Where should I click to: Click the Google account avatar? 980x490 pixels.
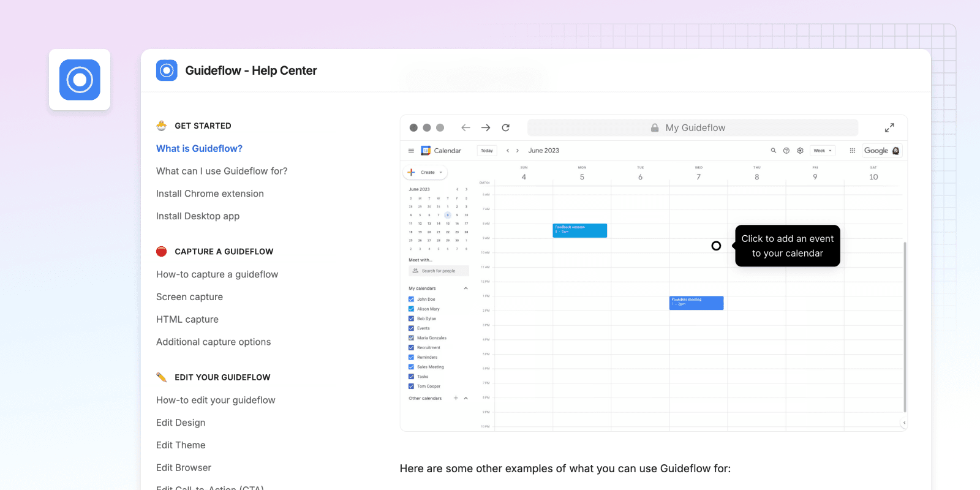[896, 151]
